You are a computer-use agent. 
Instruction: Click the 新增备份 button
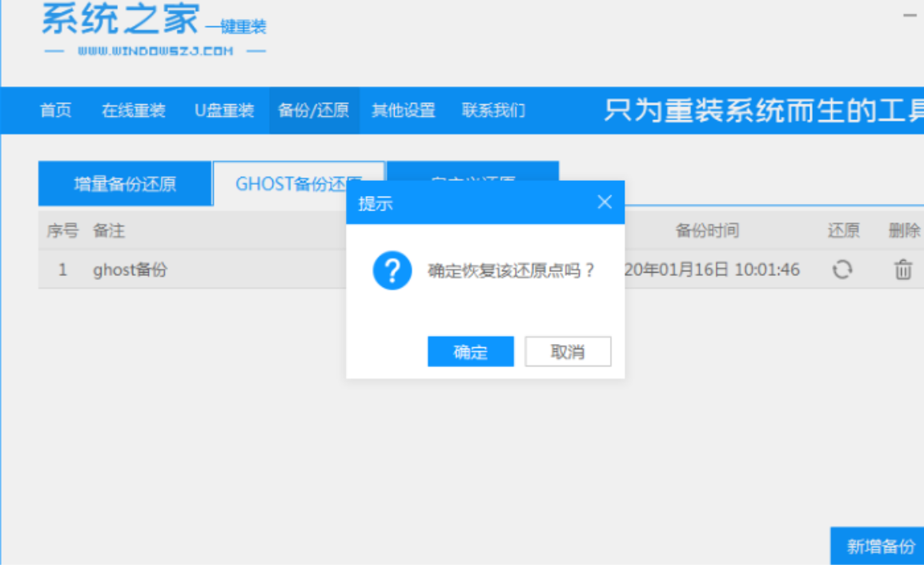tap(880, 547)
